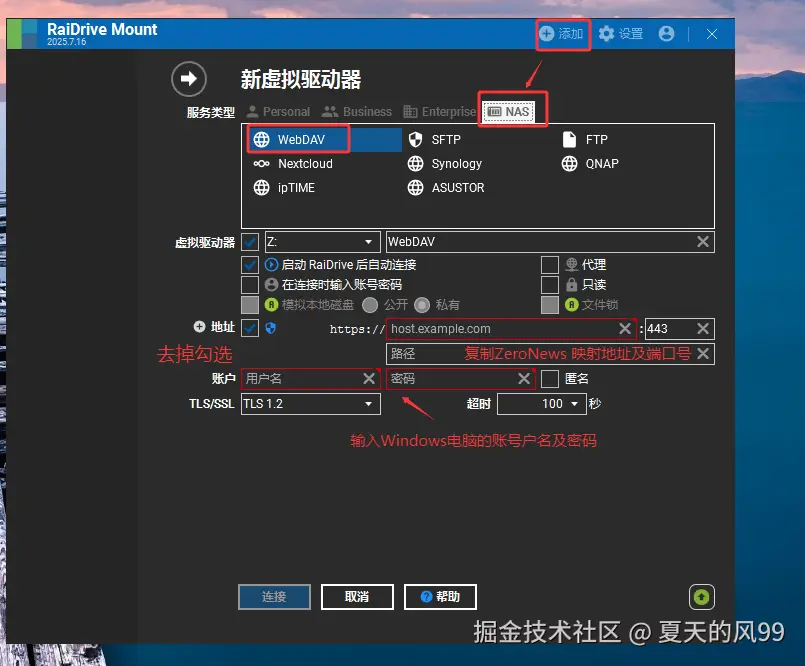Viewport: 805px width, 666px height.
Task: Select QNAP service
Action: point(590,164)
